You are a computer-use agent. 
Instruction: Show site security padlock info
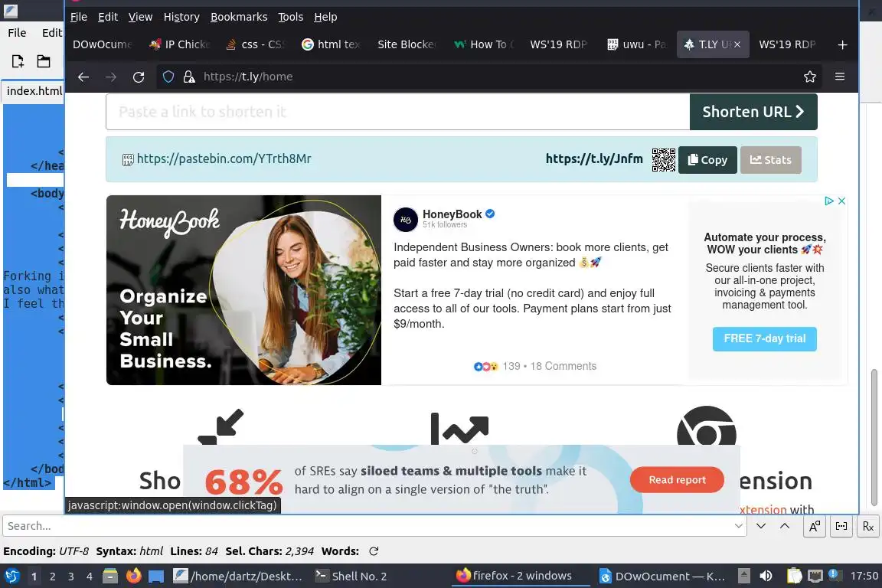189,77
